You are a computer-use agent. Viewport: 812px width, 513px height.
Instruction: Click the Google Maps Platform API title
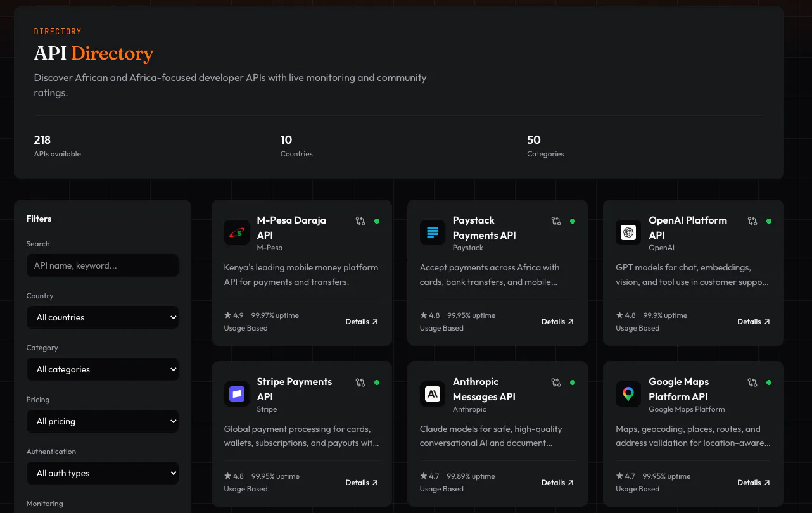pos(678,389)
